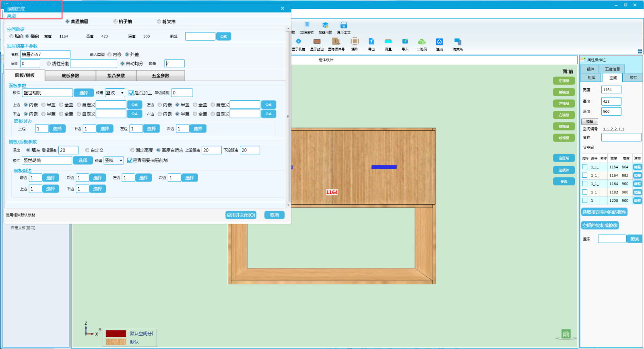Image resolution: width=644 pixels, height=349 pixels.
Task: Click the 取消 cancel button
Action: coord(275,215)
